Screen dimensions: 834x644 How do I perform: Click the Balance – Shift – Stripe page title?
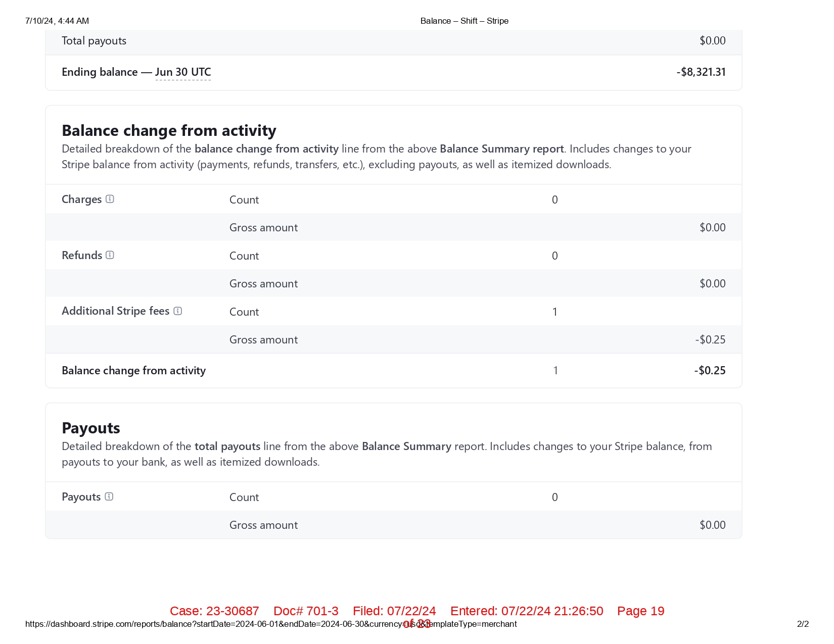[x=464, y=21]
